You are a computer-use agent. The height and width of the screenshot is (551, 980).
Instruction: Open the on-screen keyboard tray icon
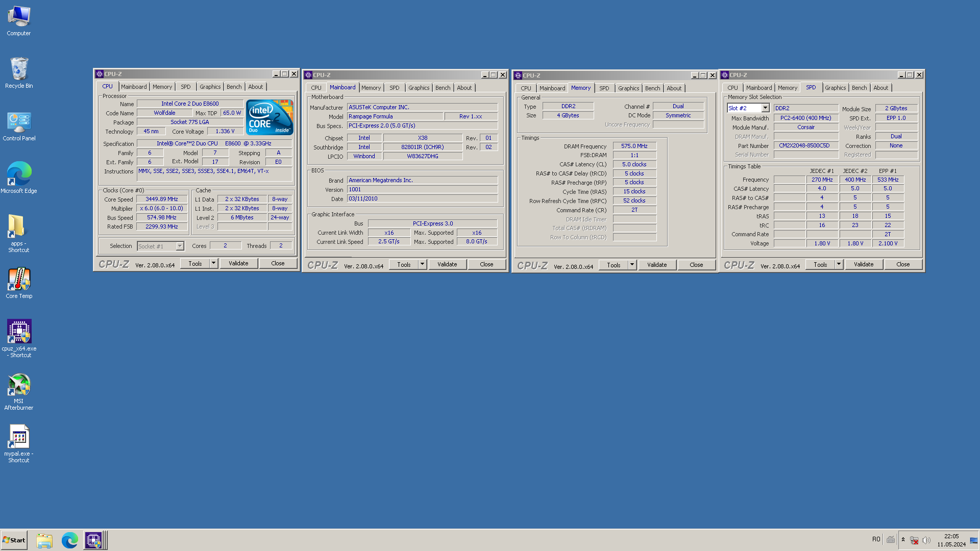891,540
